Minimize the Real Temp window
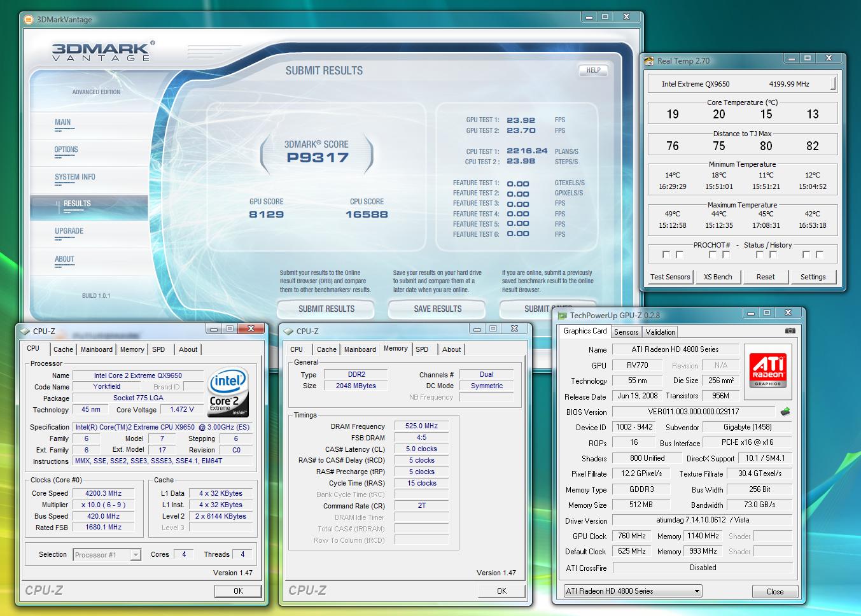This screenshot has width=861, height=616. pyautogui.click(x=792, y=59)
